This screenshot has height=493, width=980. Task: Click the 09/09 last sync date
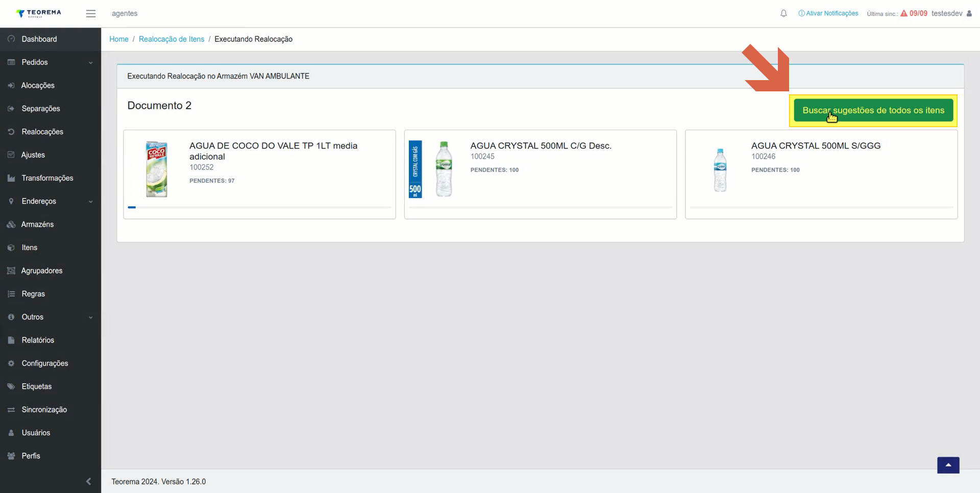pyautogui.click(x=918, y=13)
